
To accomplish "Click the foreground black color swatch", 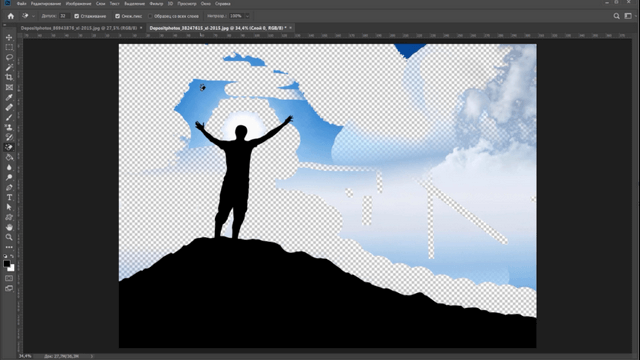I will pos(7,264).
